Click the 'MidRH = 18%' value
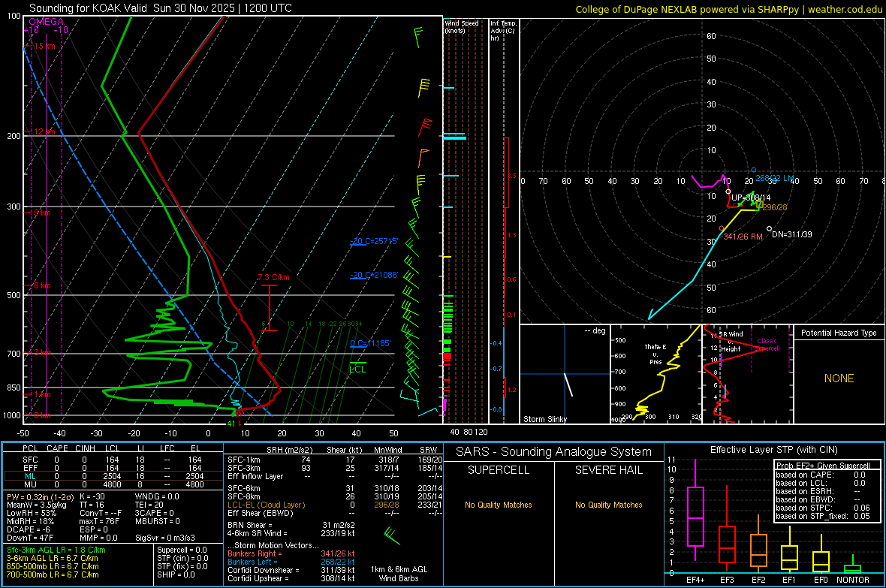 [x=31, y=521]
